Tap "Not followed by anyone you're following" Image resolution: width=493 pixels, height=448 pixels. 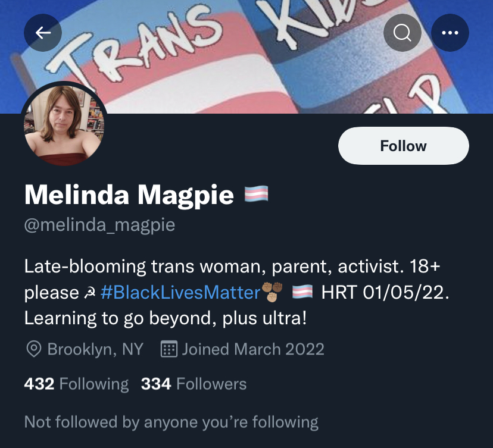[x=171, y=422]
